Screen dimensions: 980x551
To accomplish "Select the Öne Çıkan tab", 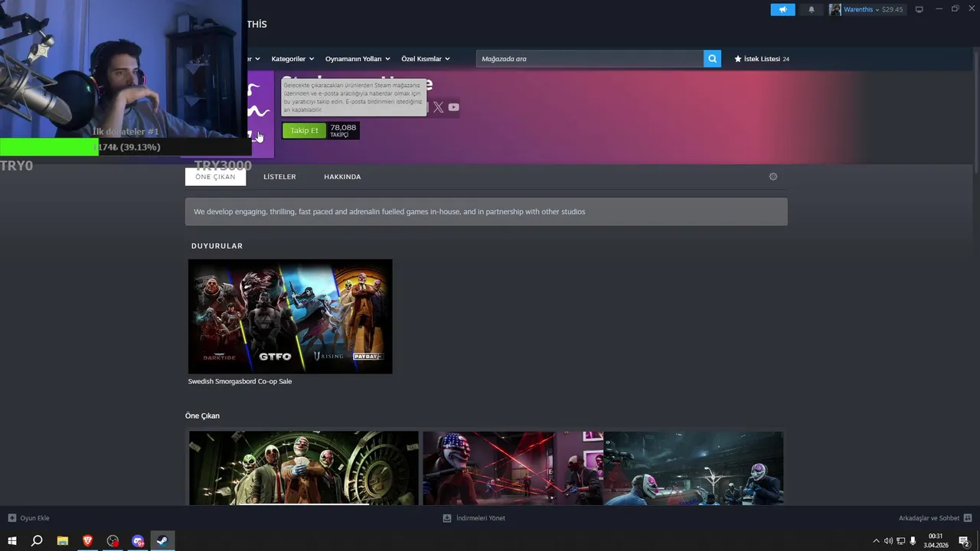I will [215, 177].
